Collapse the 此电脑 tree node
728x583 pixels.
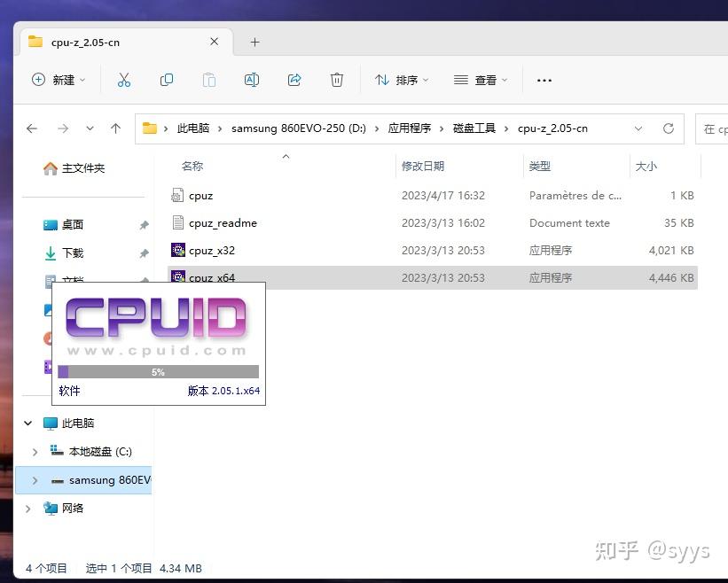28,424
